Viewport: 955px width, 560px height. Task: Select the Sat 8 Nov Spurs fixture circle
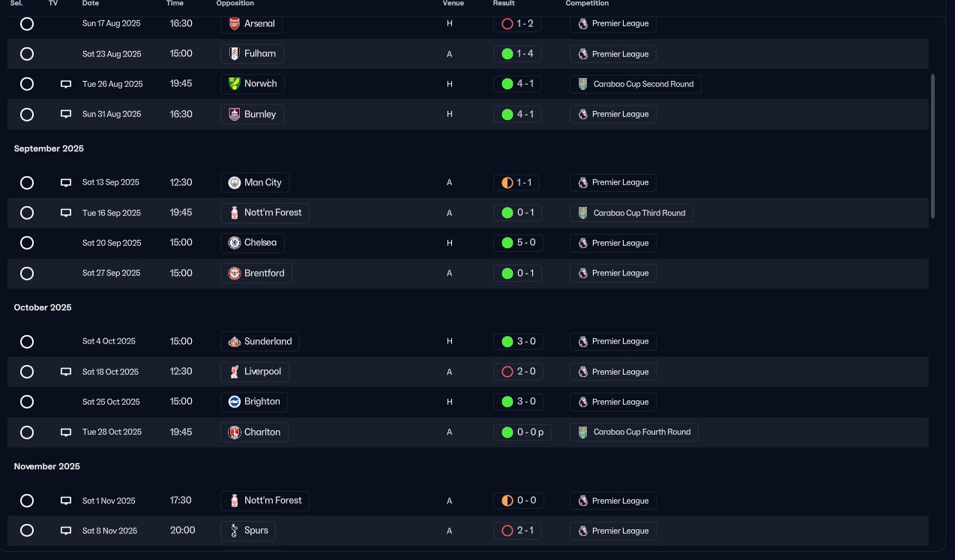27,531
